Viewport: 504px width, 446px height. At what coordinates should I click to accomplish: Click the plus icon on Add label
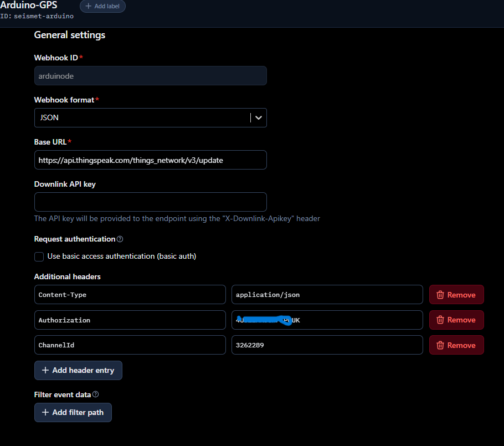click(x=89, y=6)
